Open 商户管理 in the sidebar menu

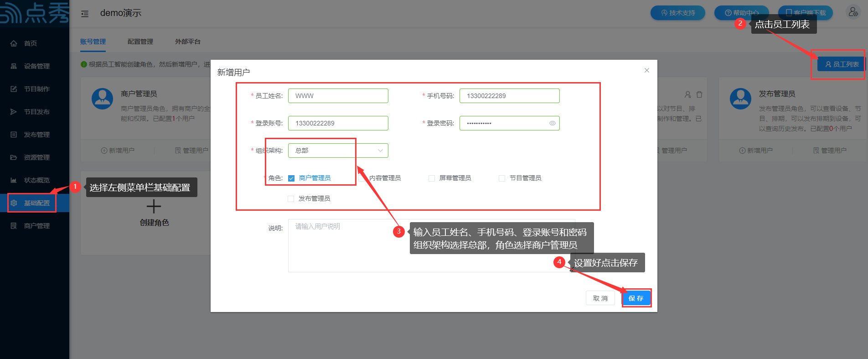(x=35, y=226)
